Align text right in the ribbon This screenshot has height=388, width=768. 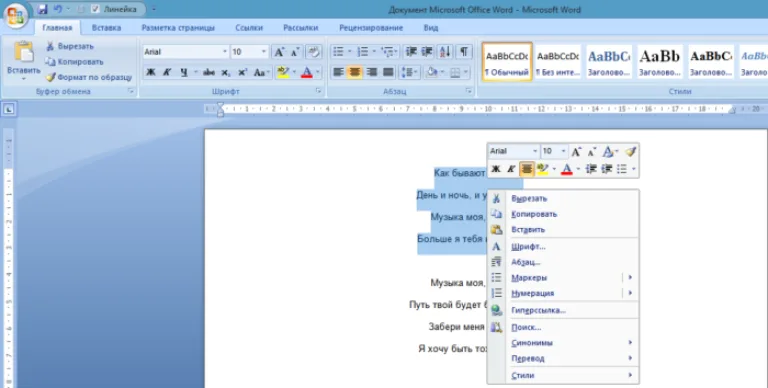372,73
